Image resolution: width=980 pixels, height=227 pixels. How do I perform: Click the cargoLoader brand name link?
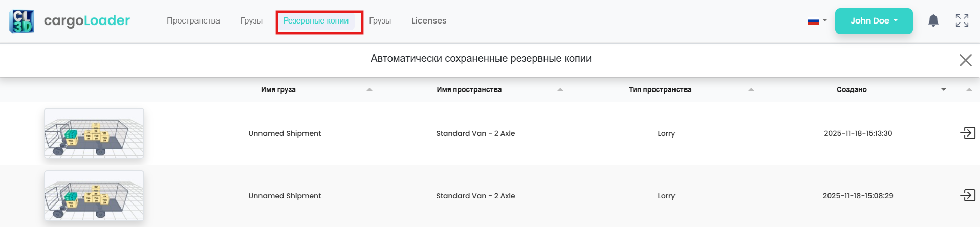point(87,21)
